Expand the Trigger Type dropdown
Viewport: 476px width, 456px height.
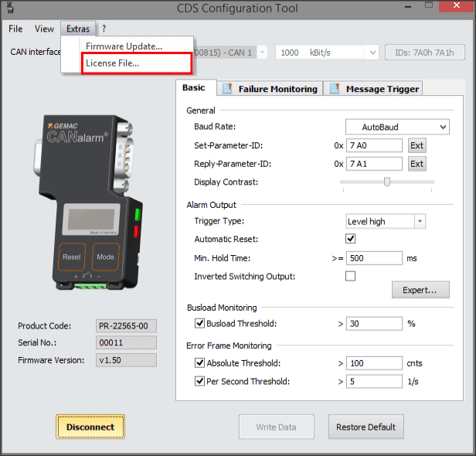coord(386,221)
